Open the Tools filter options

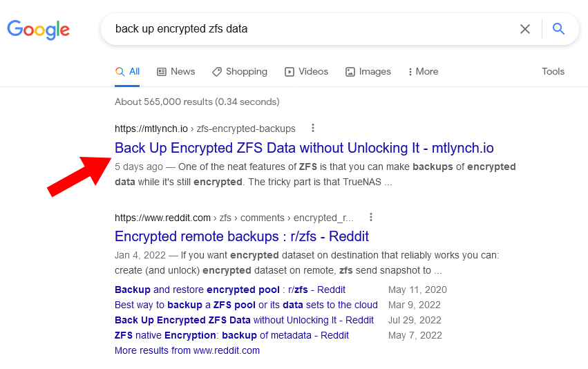[x=553, y=72]
